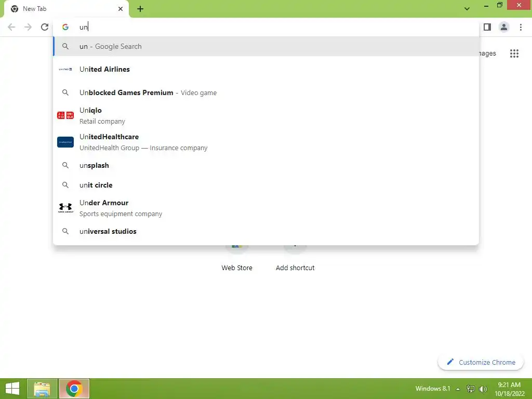The image size is (532, 399).
Task: Click the magnifier icon beside universal studios
Action: click(x=65, y=231)
